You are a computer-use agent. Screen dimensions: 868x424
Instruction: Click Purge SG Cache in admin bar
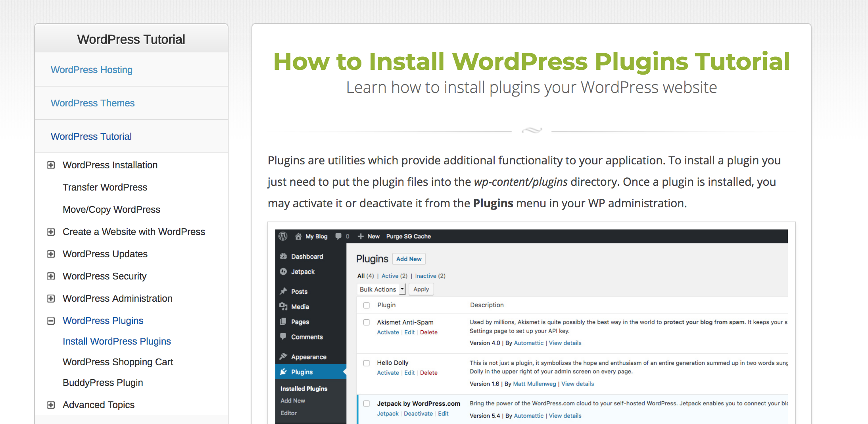[409, 236]
